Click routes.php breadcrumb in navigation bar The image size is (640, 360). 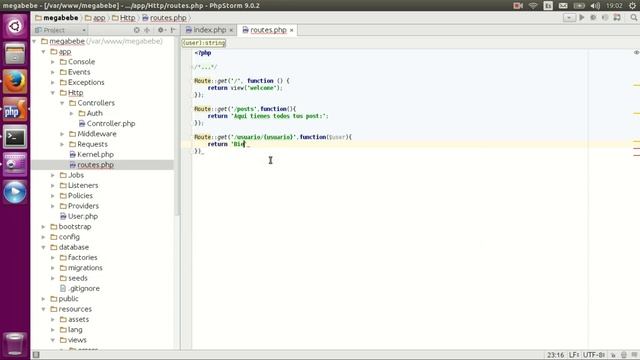click(164, 18)
